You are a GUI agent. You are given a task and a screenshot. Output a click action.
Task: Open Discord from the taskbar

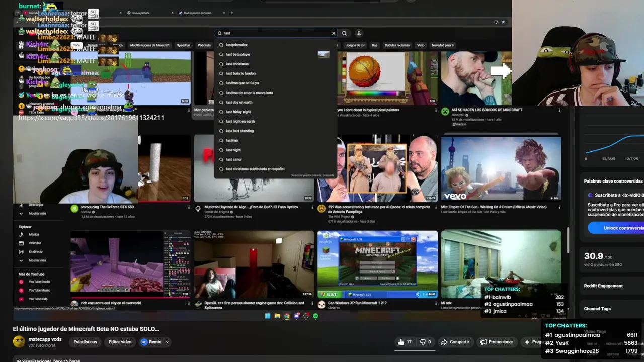point(296,316)
